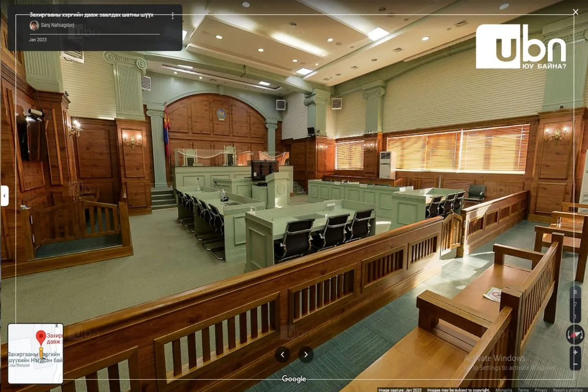The width and height of the screenshot is (588, 392).
Task: Click the Google logo at bottom
Action: pos(294,379)
